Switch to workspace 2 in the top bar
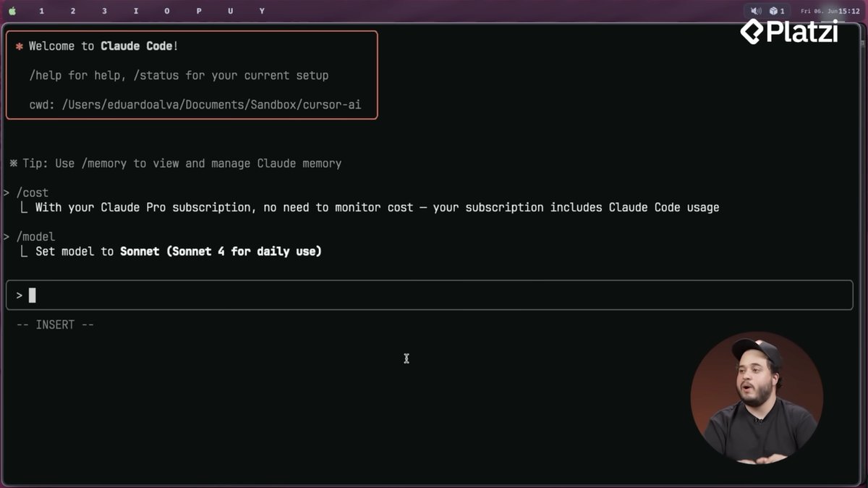This screenshot has height=488, width=868. coord(73,11)
